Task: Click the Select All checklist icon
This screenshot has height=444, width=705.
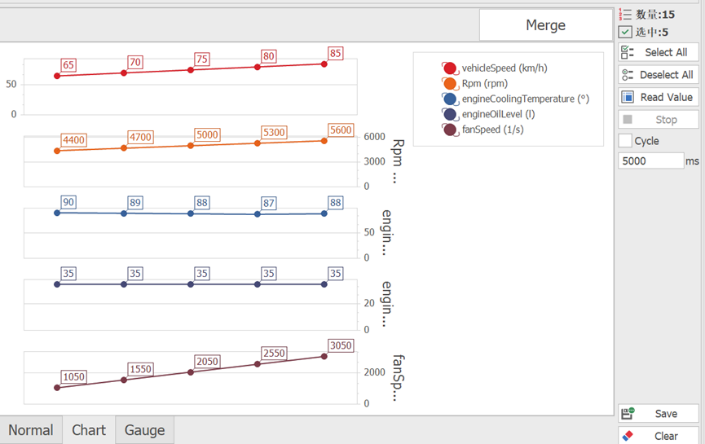Action: coord(627,52)
